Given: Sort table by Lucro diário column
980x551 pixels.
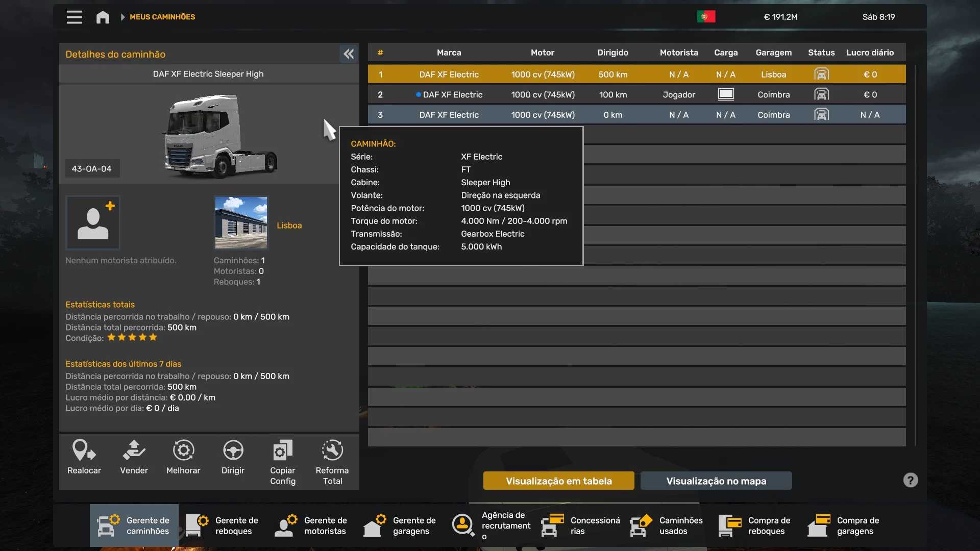Looking at the screenshot, I should click(x=870, y=53).
